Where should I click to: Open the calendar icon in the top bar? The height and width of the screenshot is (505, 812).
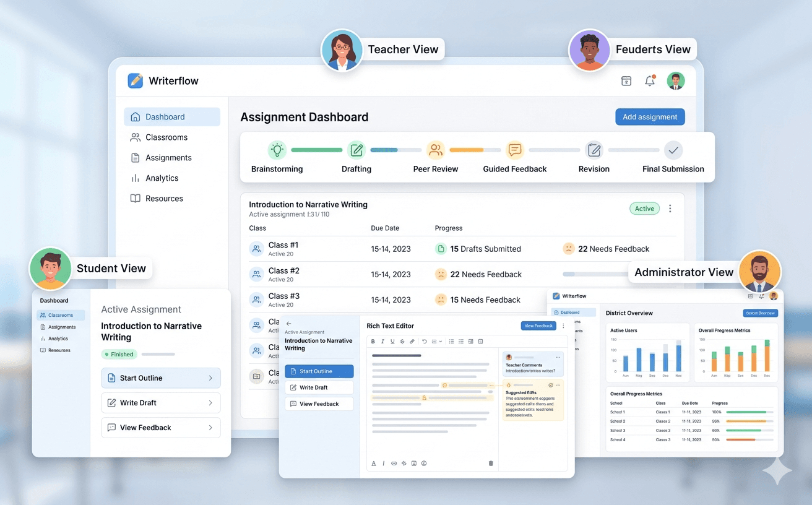(x=626, y=80)
